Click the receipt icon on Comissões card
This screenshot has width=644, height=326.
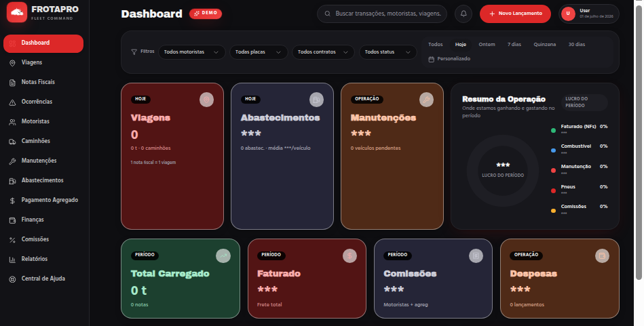[476, 256]
